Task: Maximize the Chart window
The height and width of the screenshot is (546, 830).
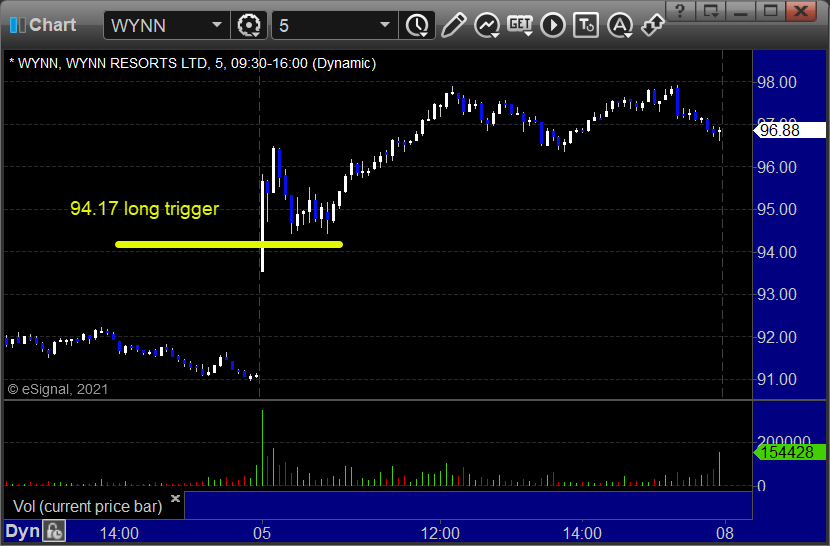Action: pos(771,11)
